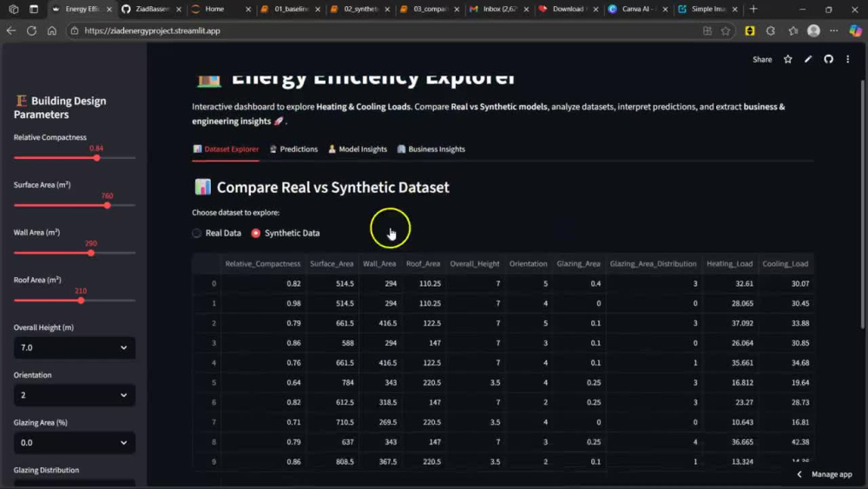Image resolution: width=868 pixels, height=489 pixels.
Task: Click Cooling_Load cell 42.38
Action: (x=785, y=442)
